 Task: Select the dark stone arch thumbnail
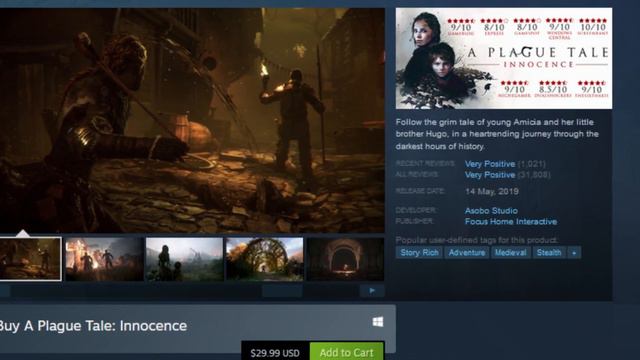tap(345, 259)
